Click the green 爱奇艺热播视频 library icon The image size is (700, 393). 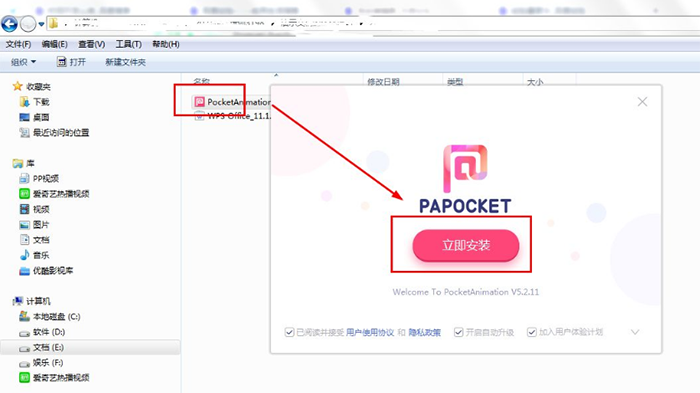point(24,194)
